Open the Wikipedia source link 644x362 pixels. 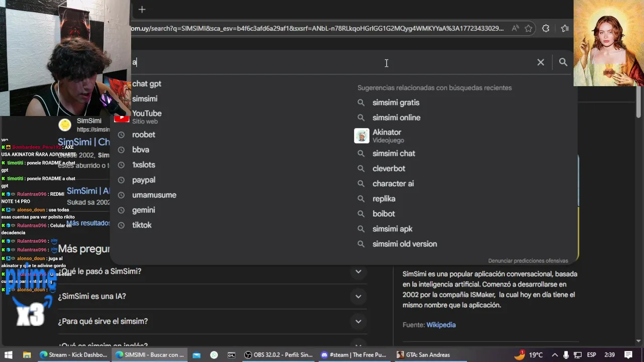(441, 325)
